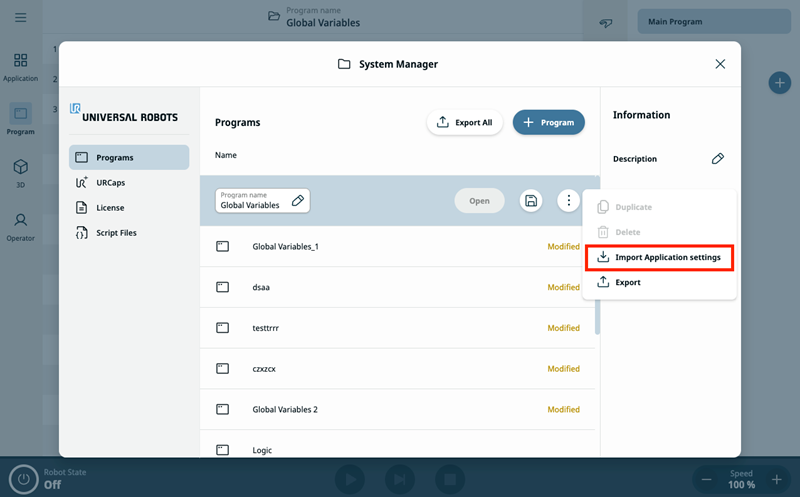This screenshot has height=497, width=800.
Task: Select the testtrrr program name
Action: coord(265,328)
